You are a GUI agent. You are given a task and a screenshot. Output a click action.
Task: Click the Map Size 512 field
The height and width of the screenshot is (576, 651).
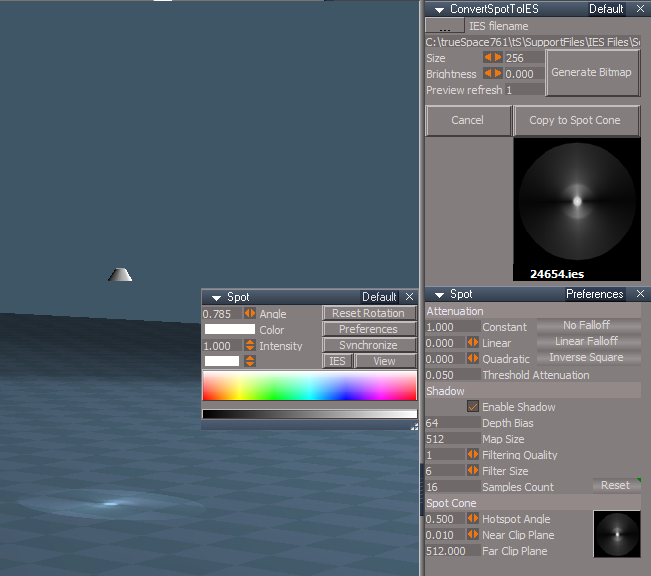click(453, 439)
